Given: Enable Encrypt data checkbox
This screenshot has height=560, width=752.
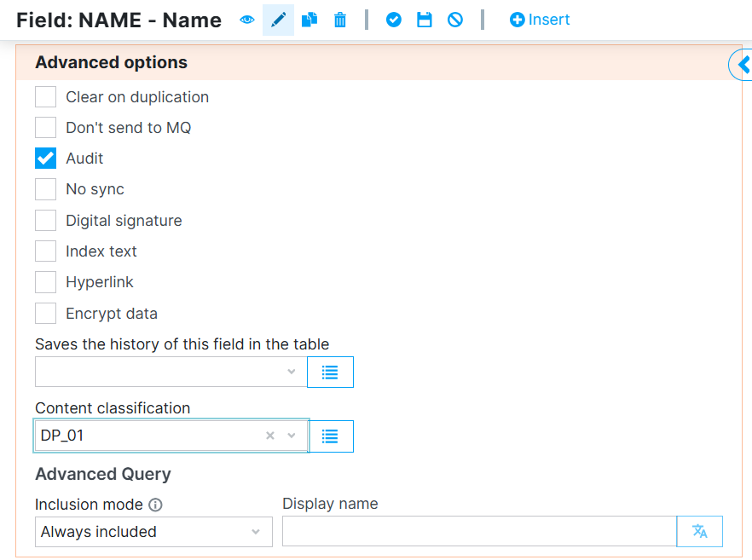Looking at the screenshot, I should pos(45,314).
